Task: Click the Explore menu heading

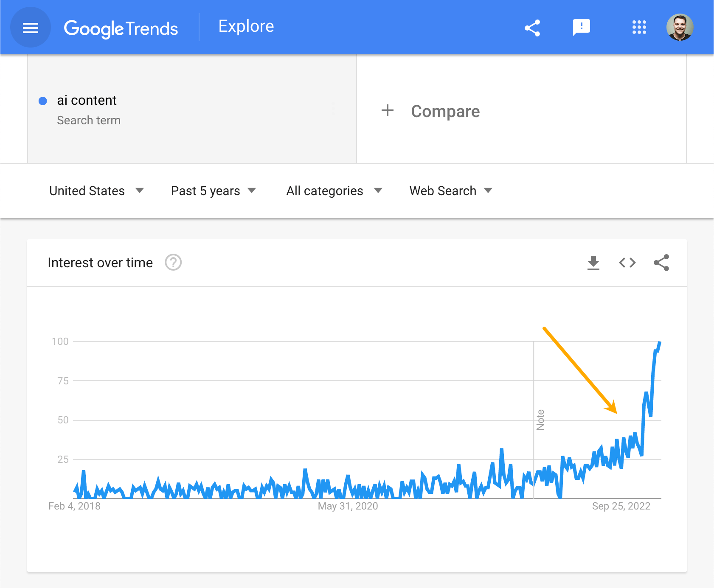Action: coord(246,26)
